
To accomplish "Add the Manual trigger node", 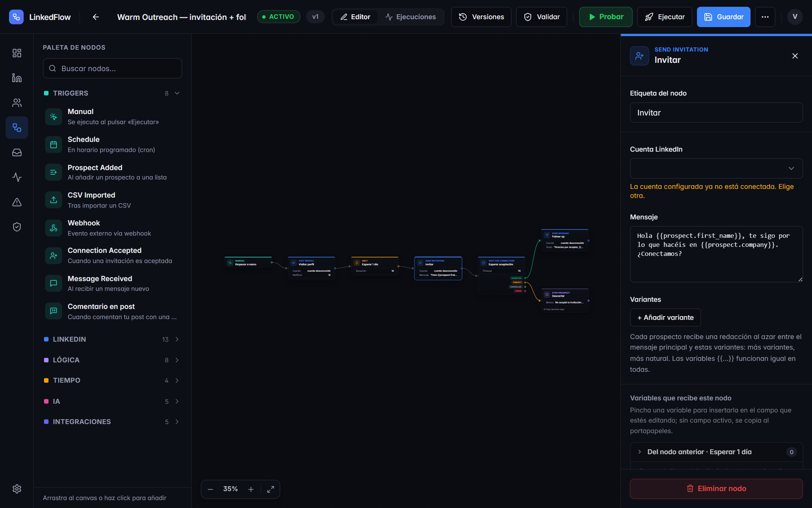I will pos(112,117).
